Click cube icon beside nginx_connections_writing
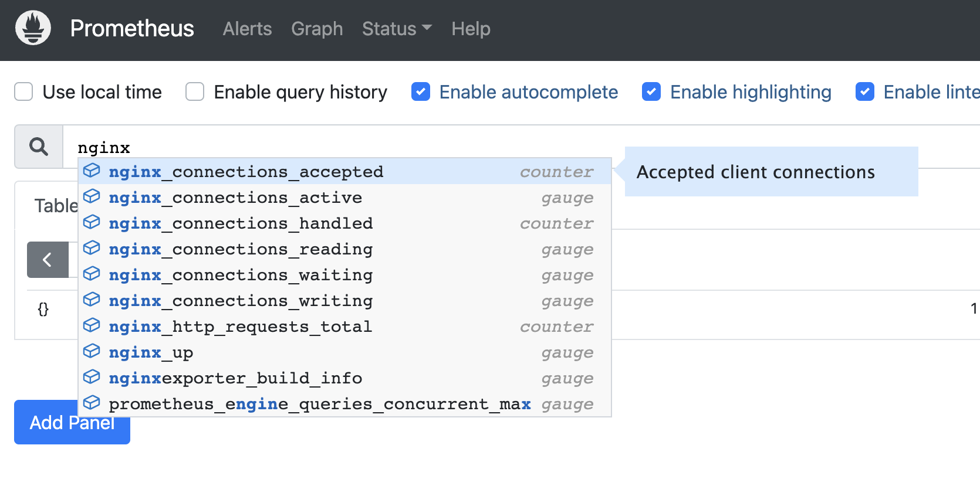 tap(92, 300)
